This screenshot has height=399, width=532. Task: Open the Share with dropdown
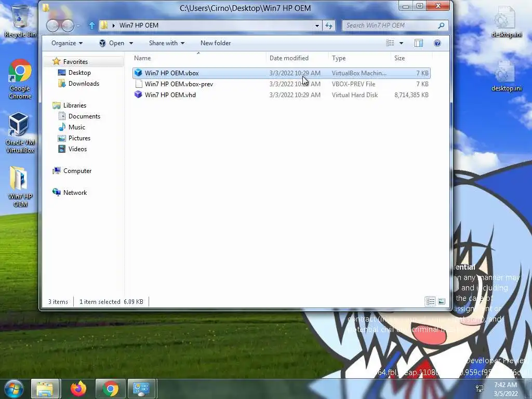click(x=167, y=43)
